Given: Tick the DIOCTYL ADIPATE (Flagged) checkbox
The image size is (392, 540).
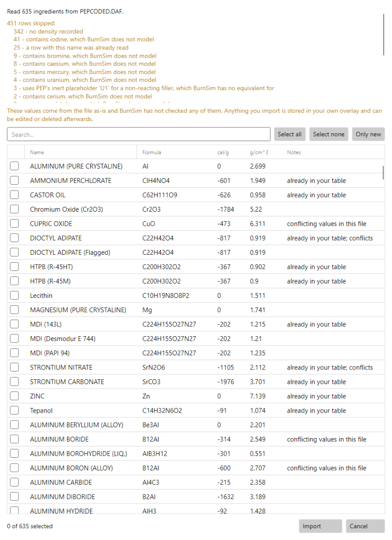Looking at the screenshot, I should tap(14, 252).
